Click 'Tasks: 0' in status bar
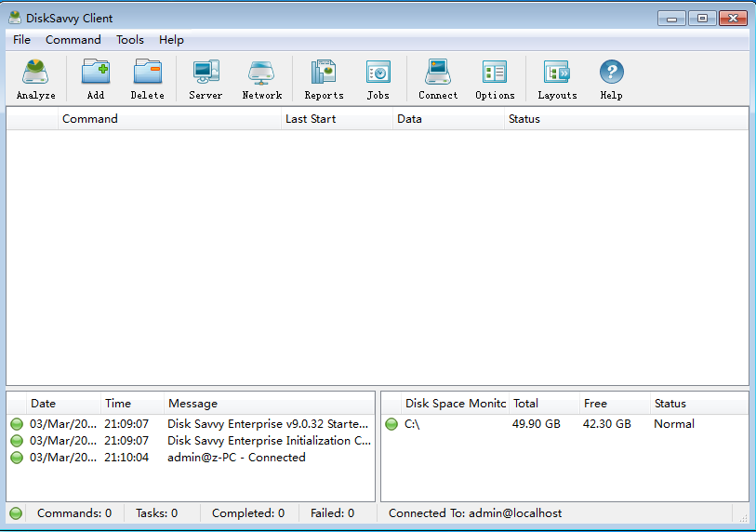 click(157, 513)
